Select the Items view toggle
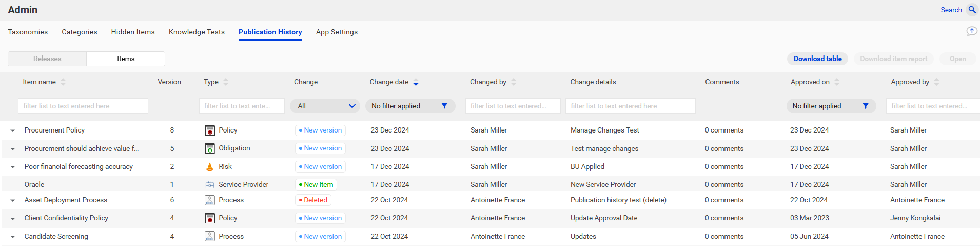 point(126,59)
